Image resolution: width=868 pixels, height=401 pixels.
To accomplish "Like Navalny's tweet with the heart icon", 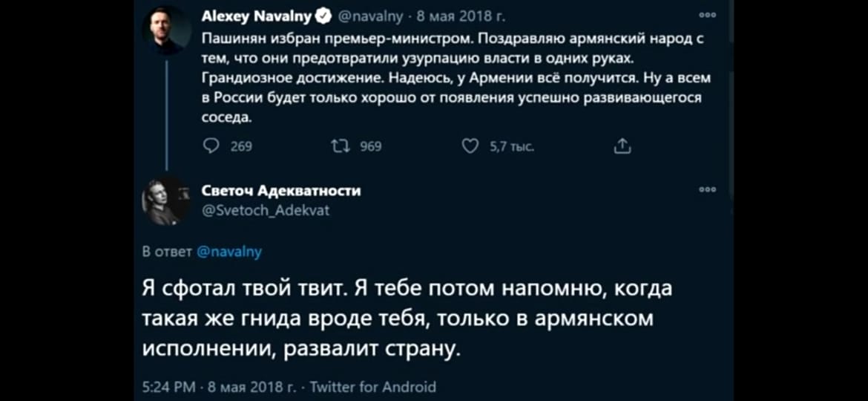I will pos(470,147).
